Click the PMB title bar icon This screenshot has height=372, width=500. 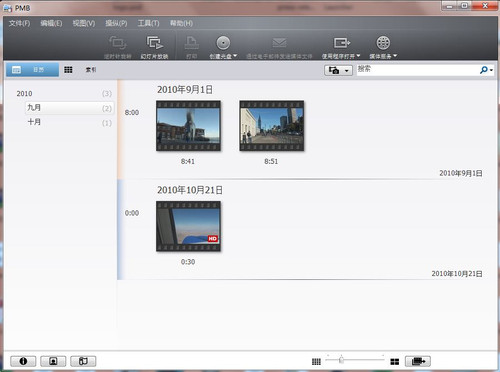(8, 7)
